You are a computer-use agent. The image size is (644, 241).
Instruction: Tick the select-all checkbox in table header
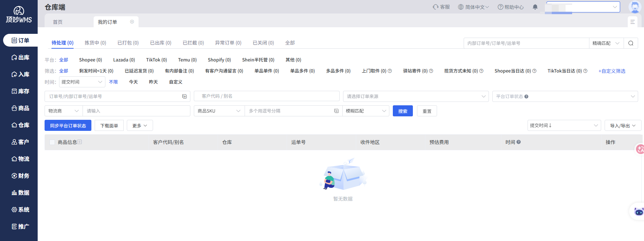pos(52,142)
